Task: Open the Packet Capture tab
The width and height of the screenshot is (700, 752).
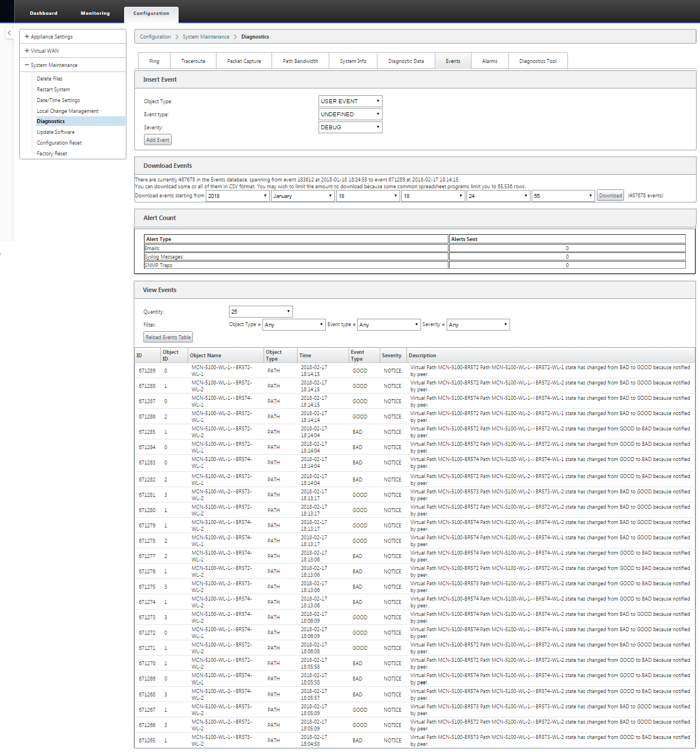Action: pos(244,61)
